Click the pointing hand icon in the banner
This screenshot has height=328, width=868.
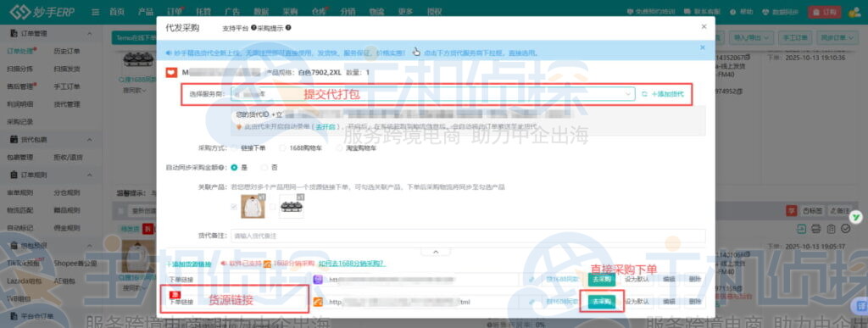(x=417, y=52)
